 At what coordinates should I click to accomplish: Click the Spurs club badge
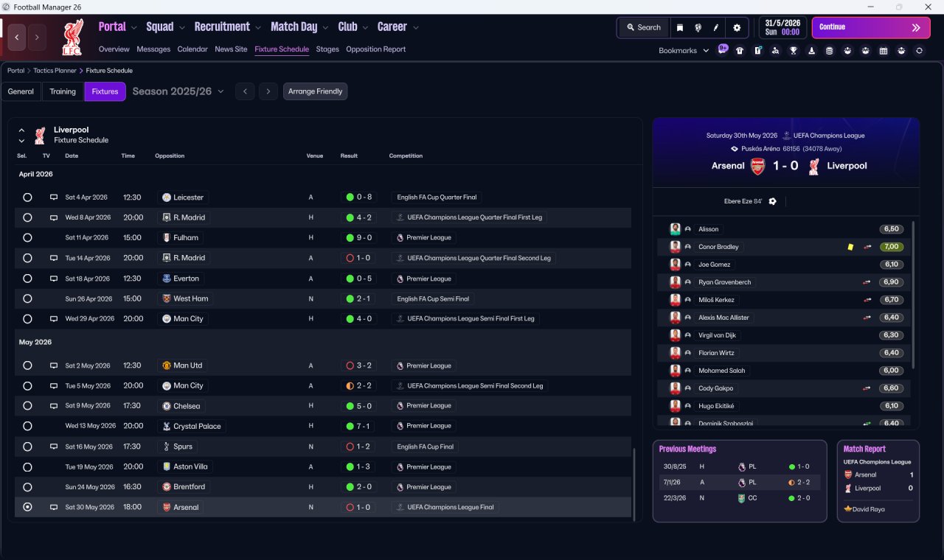167,447
